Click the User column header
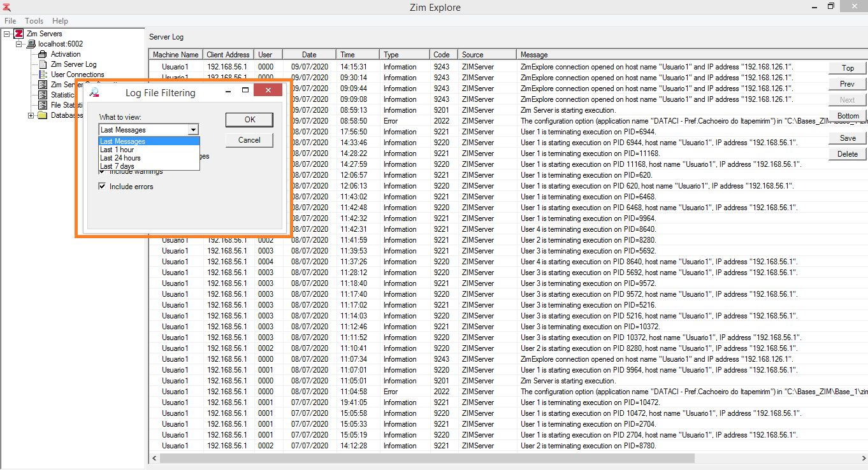The image size is (868, 470). (268, 55)
